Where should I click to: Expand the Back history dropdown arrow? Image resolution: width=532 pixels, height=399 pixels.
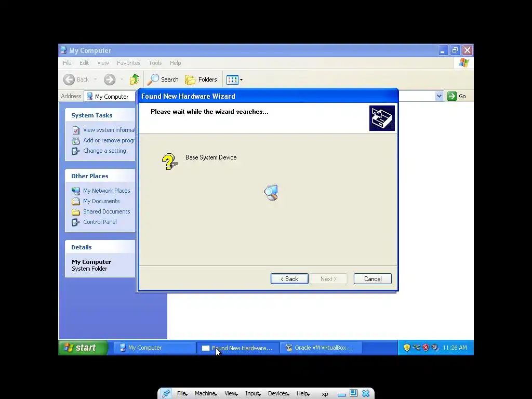(x=96, y=79)
